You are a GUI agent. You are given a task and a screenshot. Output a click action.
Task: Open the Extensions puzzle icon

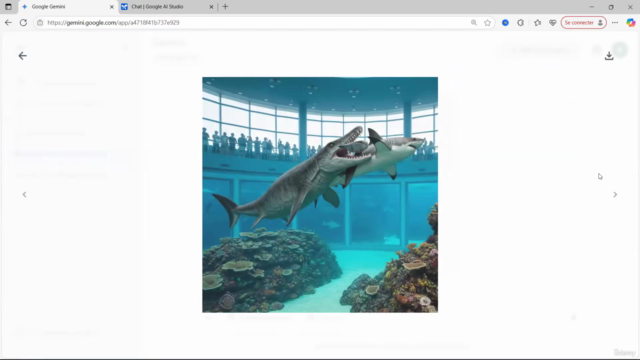point(520,22)
